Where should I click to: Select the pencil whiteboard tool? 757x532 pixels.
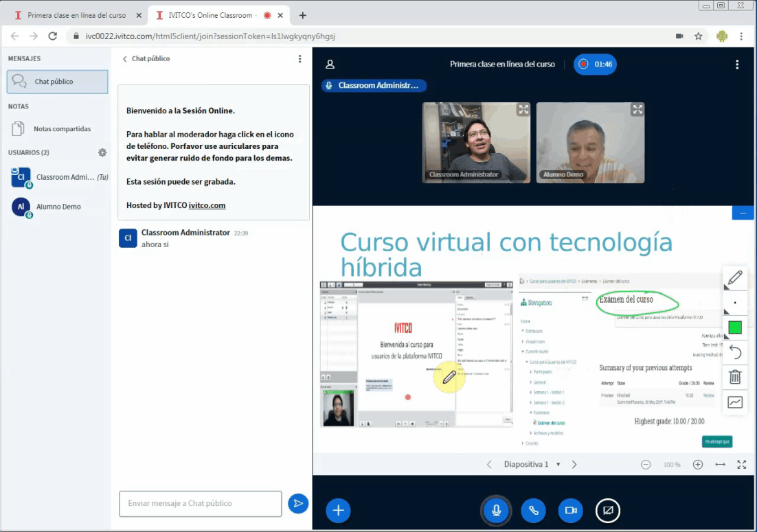(734, 278)
